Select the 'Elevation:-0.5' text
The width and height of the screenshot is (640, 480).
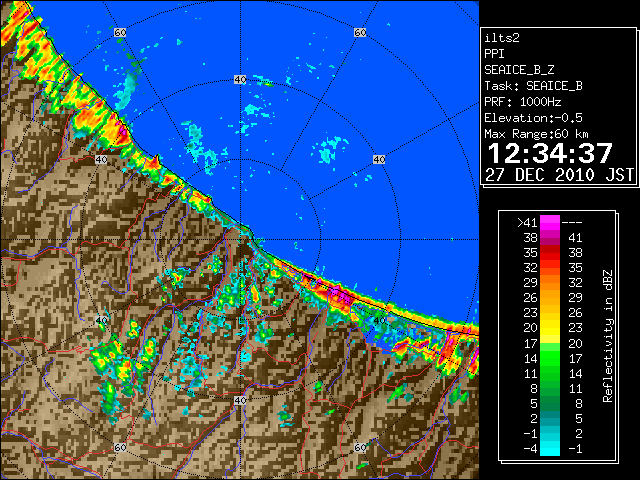pyautogui.click(x=533, y=118)
